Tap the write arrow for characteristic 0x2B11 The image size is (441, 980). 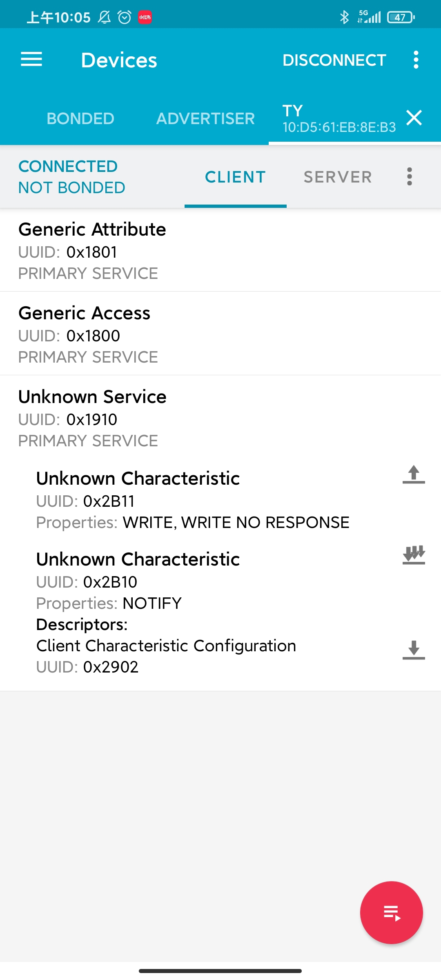[x=414, y=474]
